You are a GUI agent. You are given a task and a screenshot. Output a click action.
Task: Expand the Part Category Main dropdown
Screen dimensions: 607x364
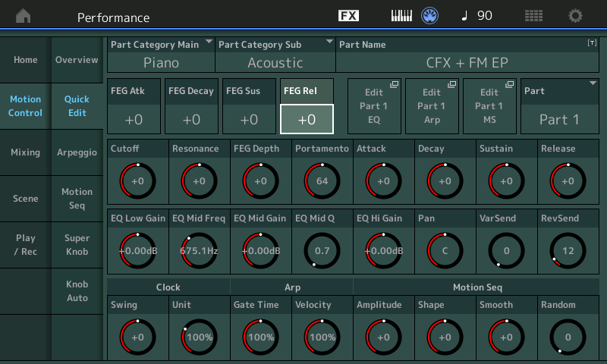[x=160, y=55]
